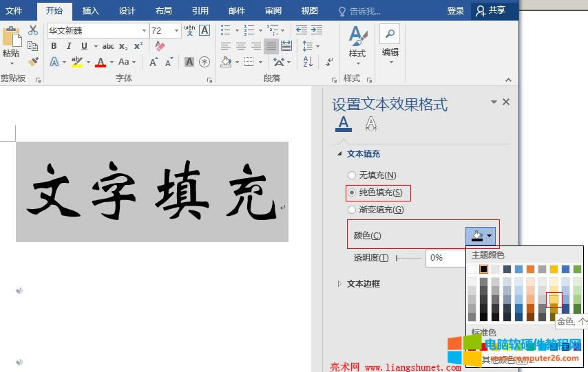Select the 纯色填充 (Solid fill) option
The height and width of the screenshot is (372, 588).
(x=353, y=193)
